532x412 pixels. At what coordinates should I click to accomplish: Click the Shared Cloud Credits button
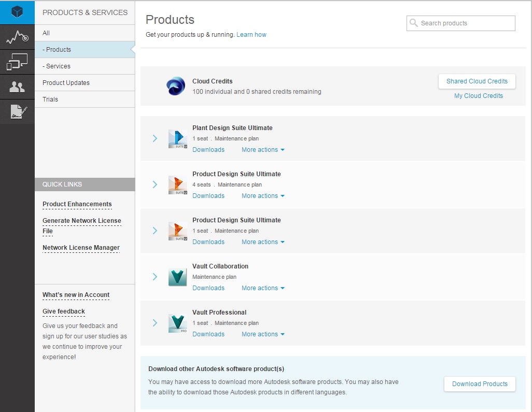[x=477, y=81]
